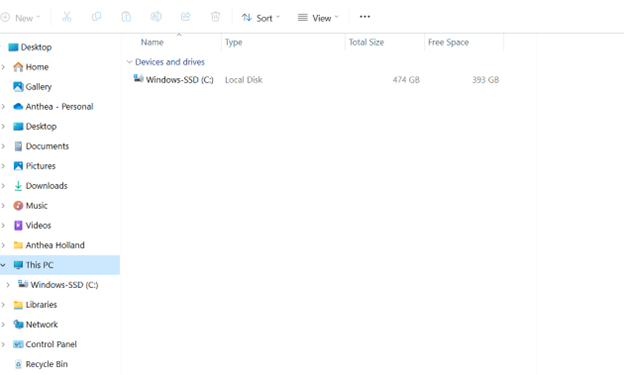Click the Libraries folder icon

[x=18, y=305]
